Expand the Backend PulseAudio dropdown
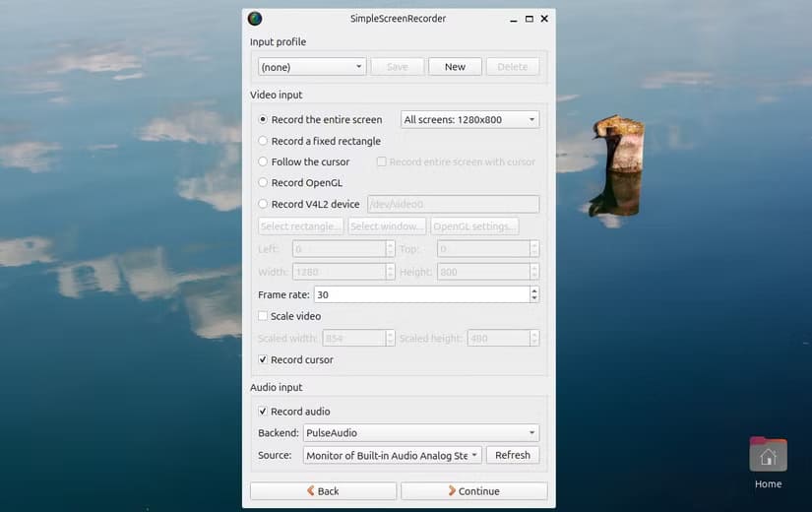 click(421, 432)
